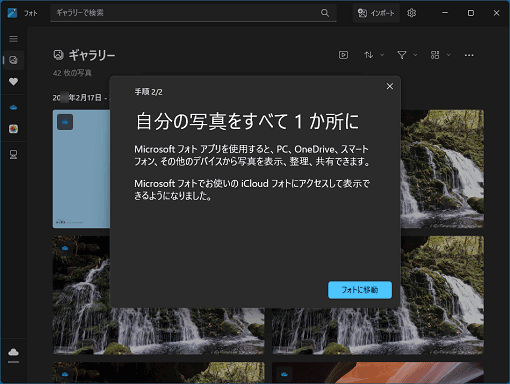Click the ギャラリー page title
This screenshot has height=384, width=510.
(92, 55)
